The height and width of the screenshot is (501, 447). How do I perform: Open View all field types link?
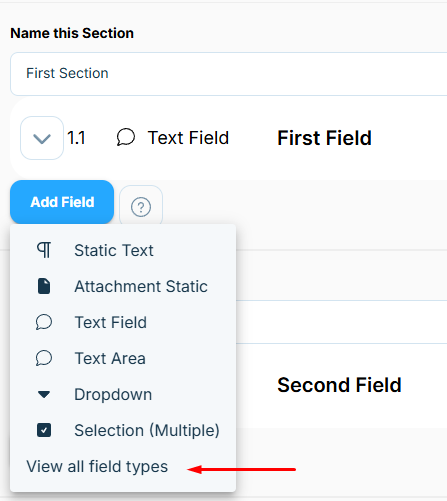(97, 466)
